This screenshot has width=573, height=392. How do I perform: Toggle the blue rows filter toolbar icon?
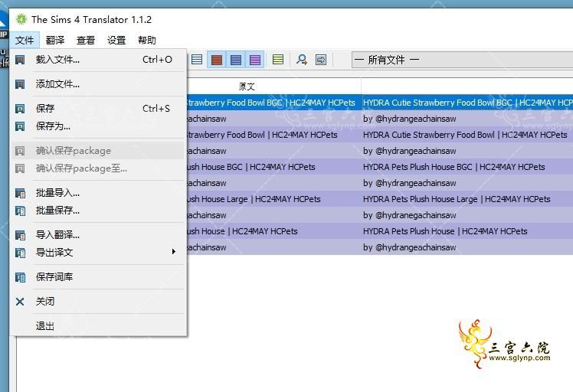(236, 60)
